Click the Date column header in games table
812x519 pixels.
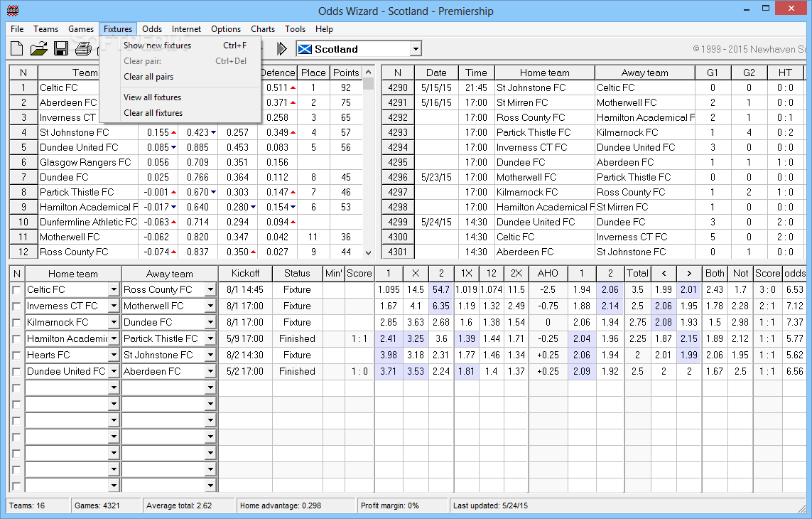(436, 73)
